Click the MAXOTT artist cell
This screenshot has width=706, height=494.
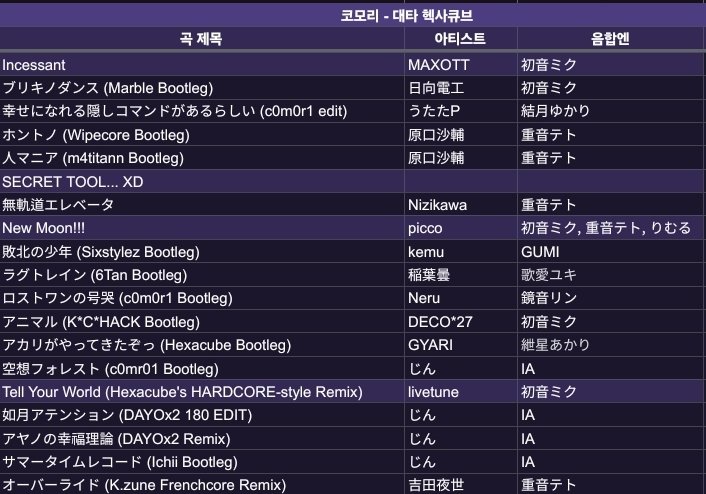click(x=461, y=65)
